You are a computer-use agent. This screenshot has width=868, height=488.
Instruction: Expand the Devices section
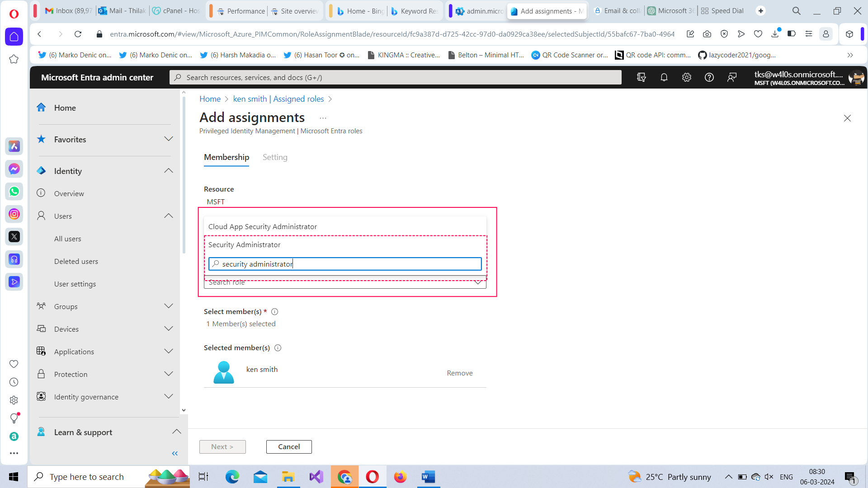(x=169, y=328)
